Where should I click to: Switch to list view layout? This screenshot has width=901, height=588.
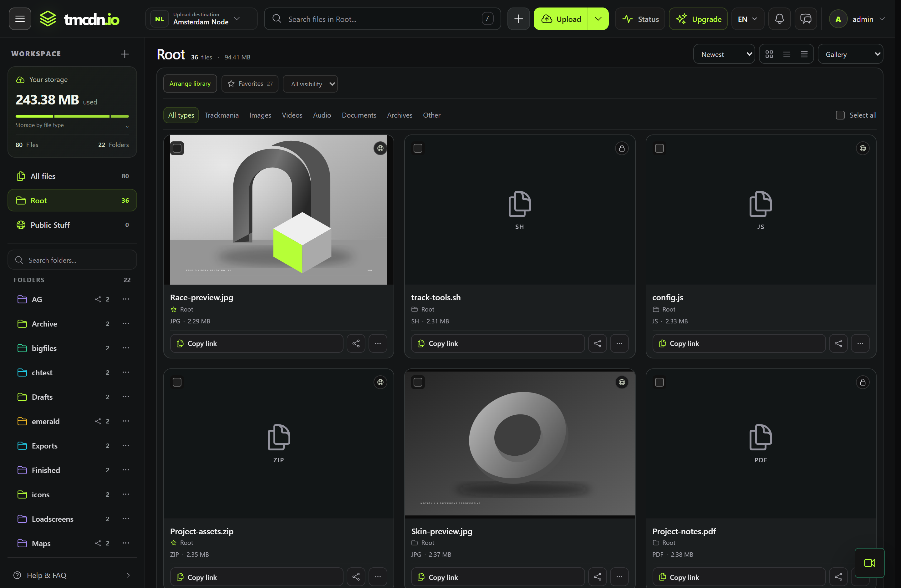(x=787, y=54)
